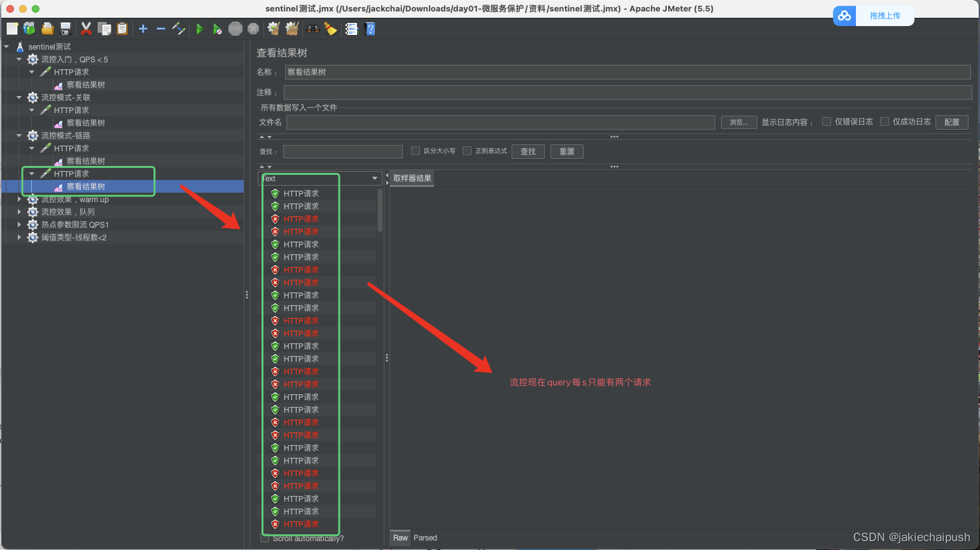The width and height of the screenshot is (980, 550).
Task: Open Help with question mark icon
Action: click(x=370, y=29)
